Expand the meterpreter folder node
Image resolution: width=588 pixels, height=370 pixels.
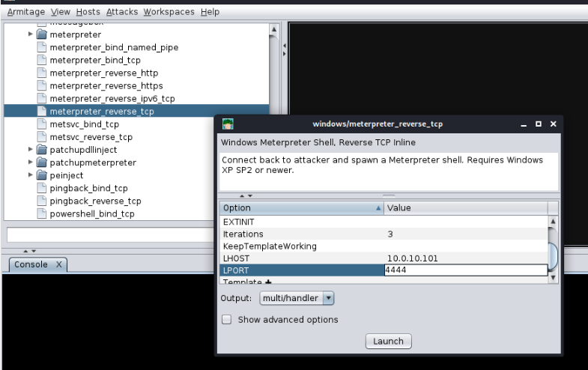pyautogui.click(x=31, y=34)
